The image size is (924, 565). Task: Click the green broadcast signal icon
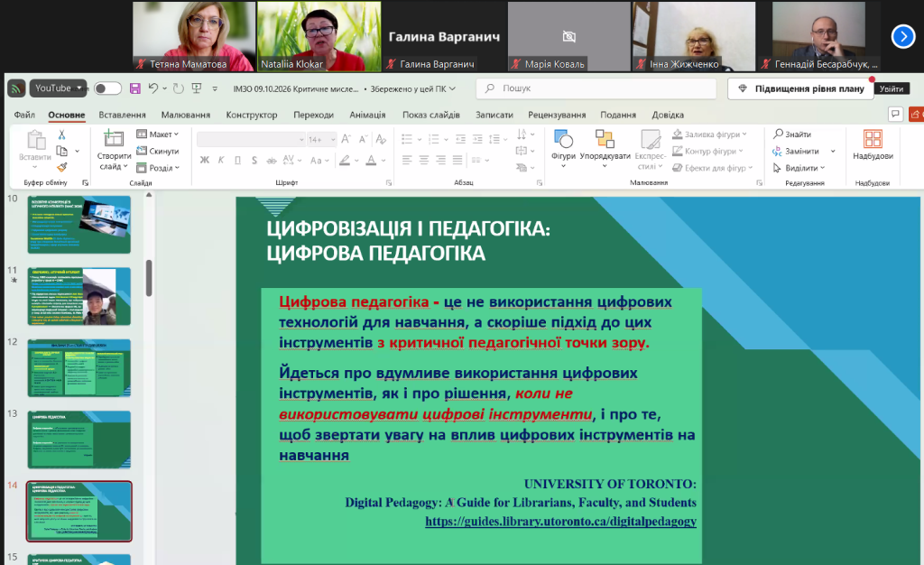pos(16,88)
